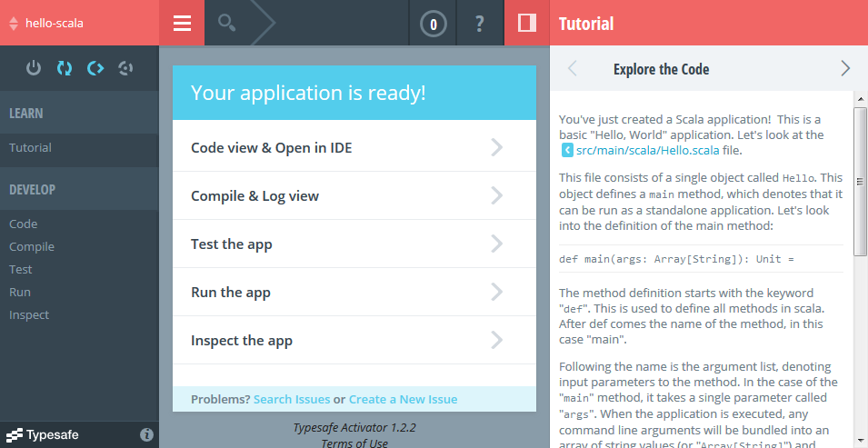The height and width of the screenshot is (448, 868).
Task: Click the Create a New Issue link
Action: point(403,399)
